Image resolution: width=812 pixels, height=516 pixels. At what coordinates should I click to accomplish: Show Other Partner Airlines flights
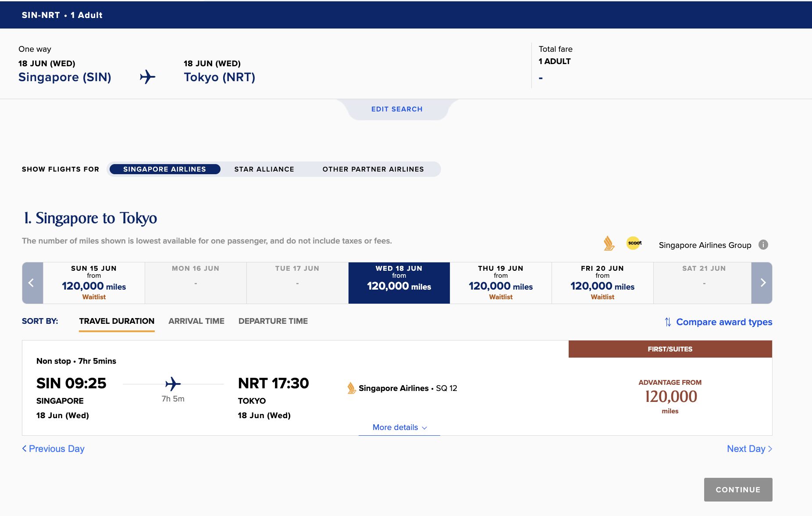point(373,169)
